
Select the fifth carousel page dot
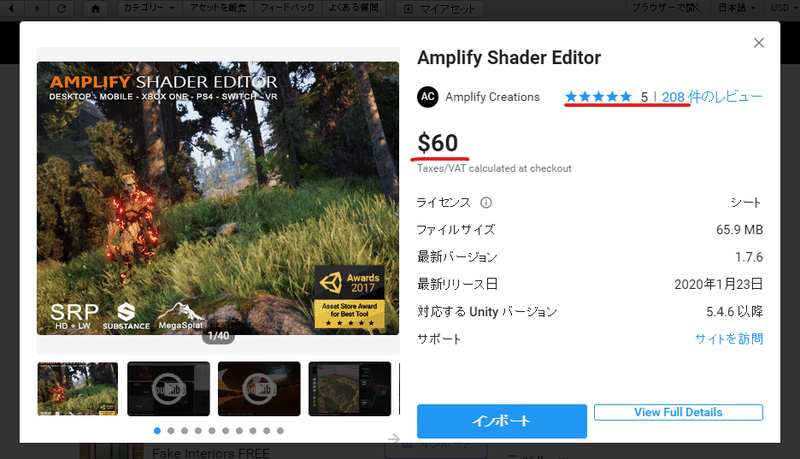point(212,431)
